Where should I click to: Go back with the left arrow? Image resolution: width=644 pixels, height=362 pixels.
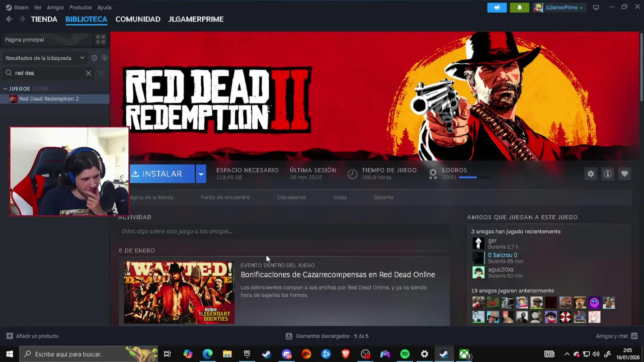point(9,19)
